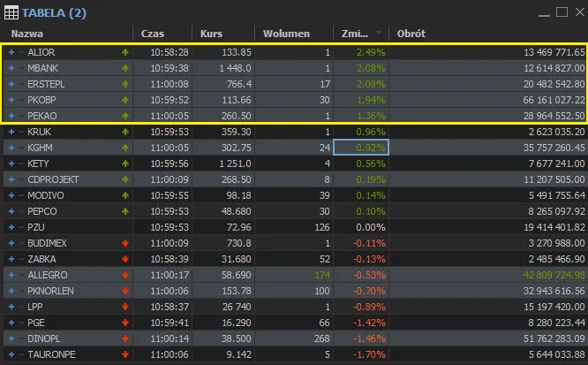Click the PGE volume 66
This screenshot has width=588, height=365.
tap(324, 323)
